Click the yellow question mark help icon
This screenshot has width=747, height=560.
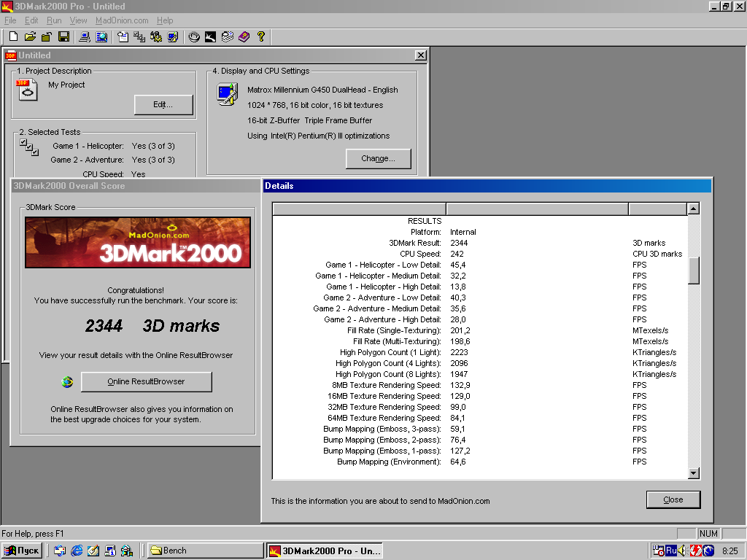coord(261,36)
